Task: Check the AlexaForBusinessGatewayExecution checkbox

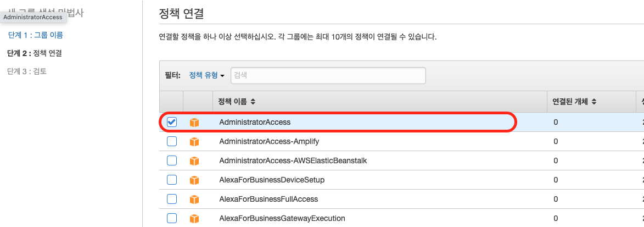Action: pyautogui.click(x=172, y=218)
